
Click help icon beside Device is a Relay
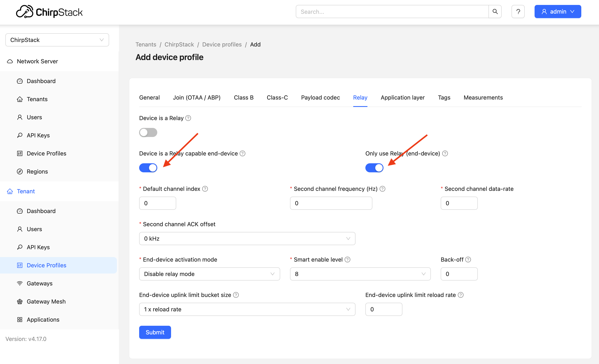coord(188,118)
